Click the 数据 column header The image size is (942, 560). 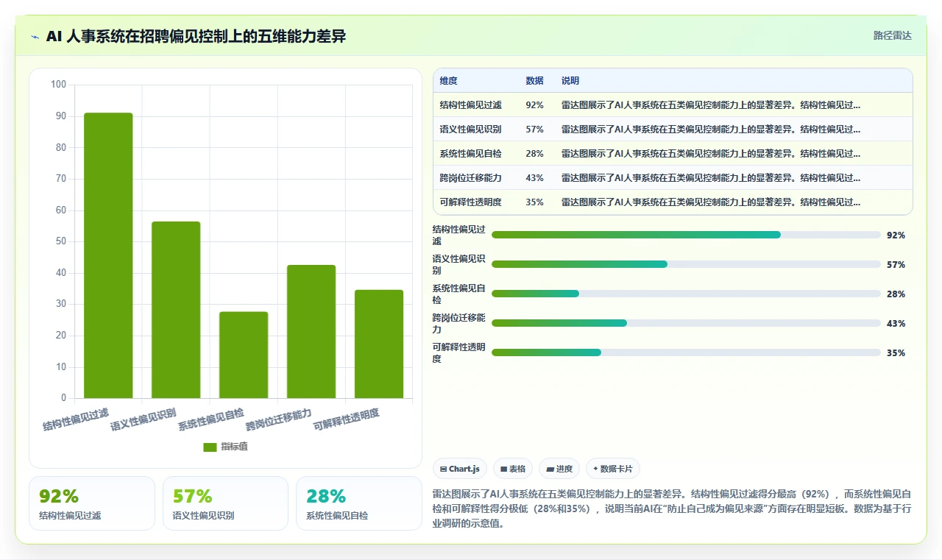pyautogui.click(x=534, y=81)
